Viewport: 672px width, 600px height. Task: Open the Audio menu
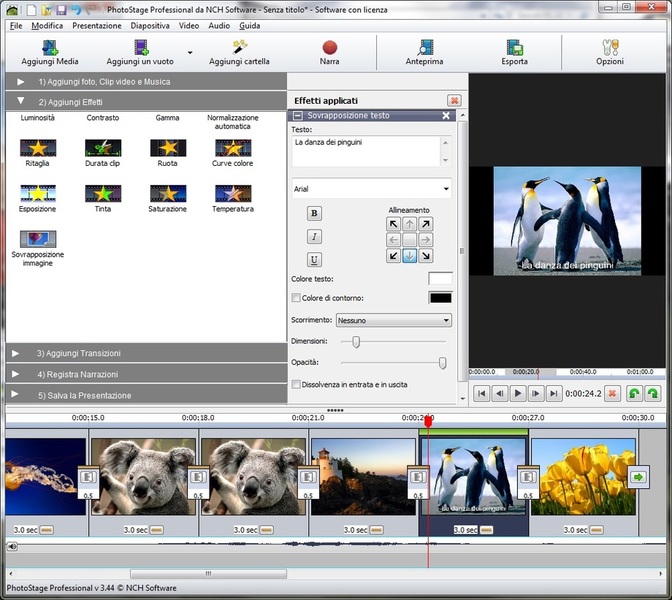click(x=219, y=26)
